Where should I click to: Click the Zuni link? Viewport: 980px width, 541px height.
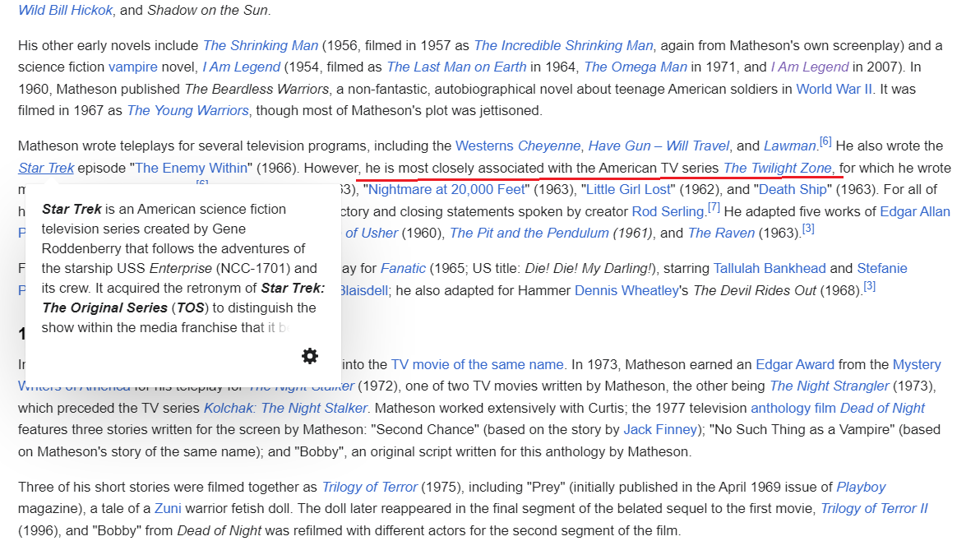168,508
